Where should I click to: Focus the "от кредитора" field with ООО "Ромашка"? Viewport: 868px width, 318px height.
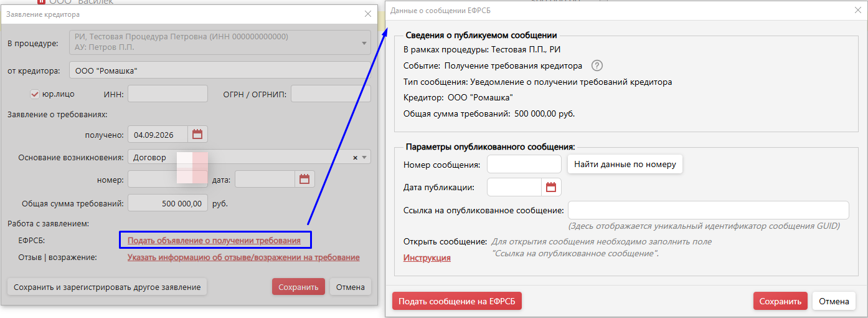pos(220,70)
